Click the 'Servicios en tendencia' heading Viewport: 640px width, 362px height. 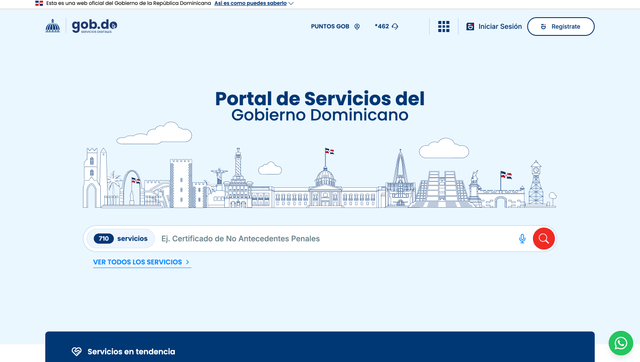point(131,351)
